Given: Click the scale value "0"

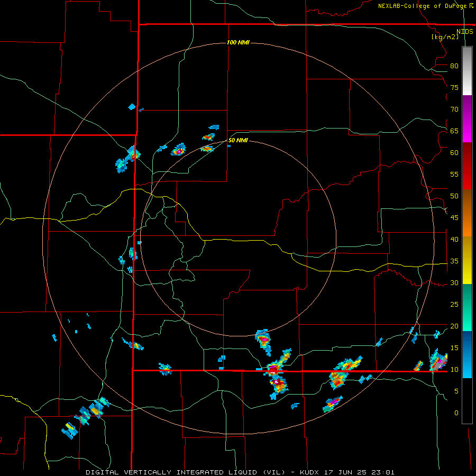Looking at the screenshot, I should tap(456, 413).
